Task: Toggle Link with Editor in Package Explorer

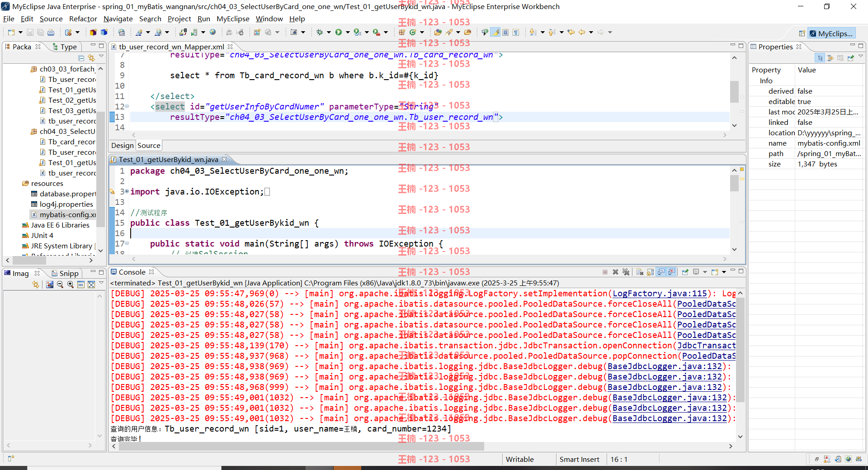Action: pyautogui.click(x=91, y=58)
